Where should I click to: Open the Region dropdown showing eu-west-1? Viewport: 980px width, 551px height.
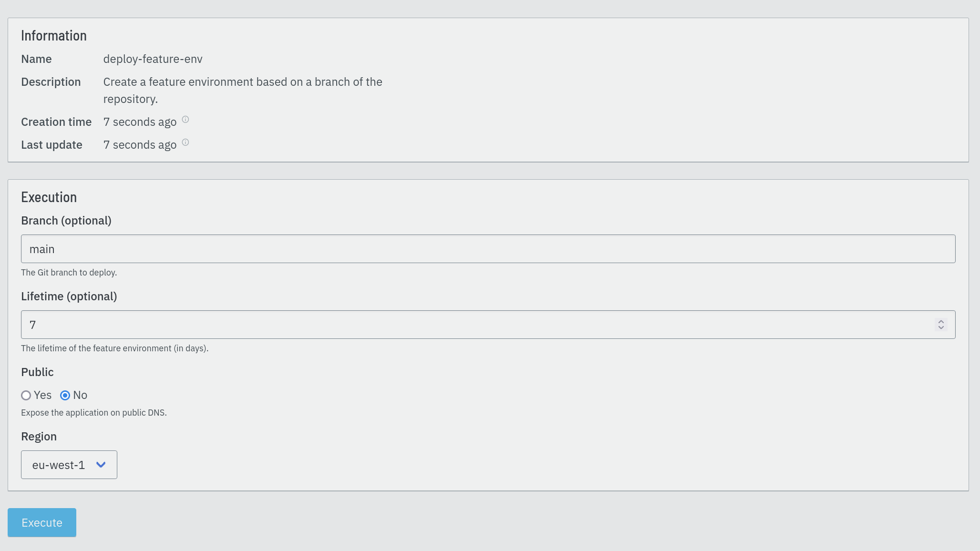tap(69, 465)
